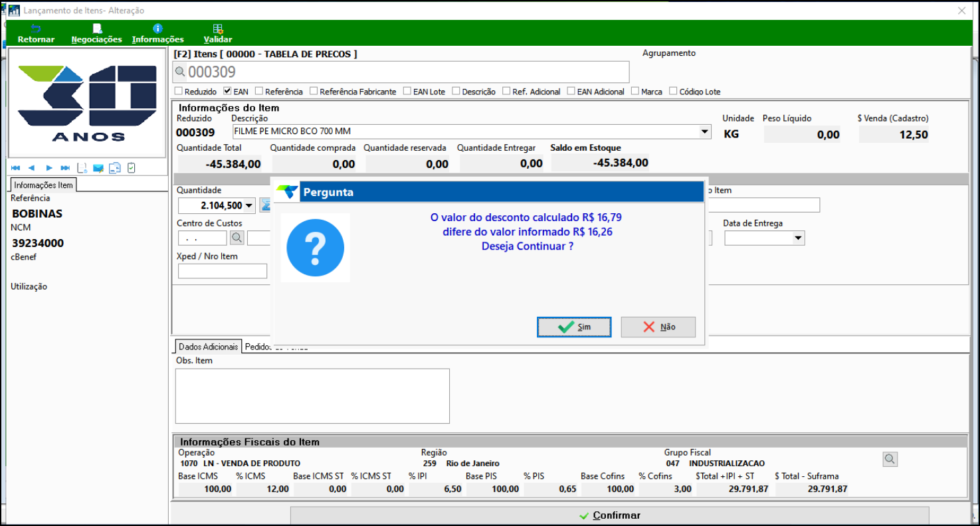This screenshot has height=526, width=980.
Task: Enable the Referência Fabricante checkbox
Action: 314,91
